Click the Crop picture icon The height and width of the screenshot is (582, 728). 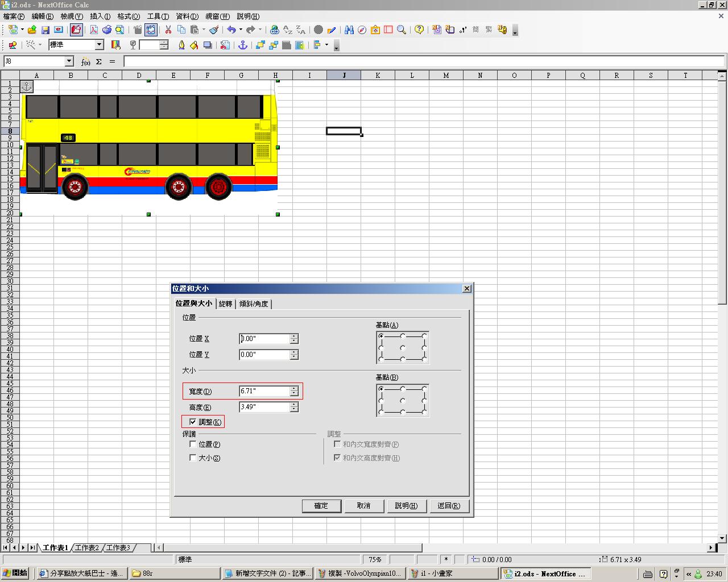[x=225, y=45]
